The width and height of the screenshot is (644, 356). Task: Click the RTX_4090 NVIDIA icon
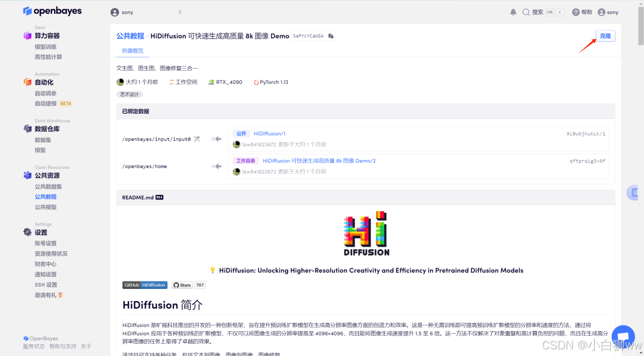point(211,82)
